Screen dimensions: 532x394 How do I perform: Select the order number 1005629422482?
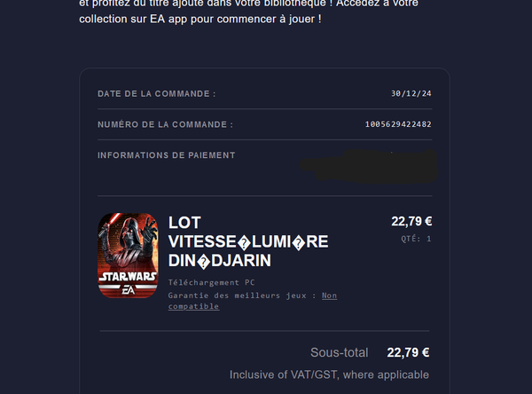click(398, 124)
